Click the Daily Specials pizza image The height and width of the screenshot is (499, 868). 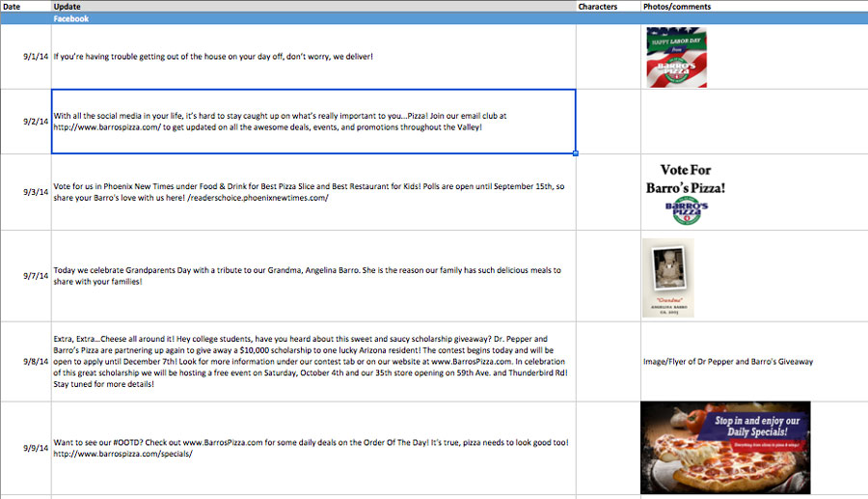[725, 448]
